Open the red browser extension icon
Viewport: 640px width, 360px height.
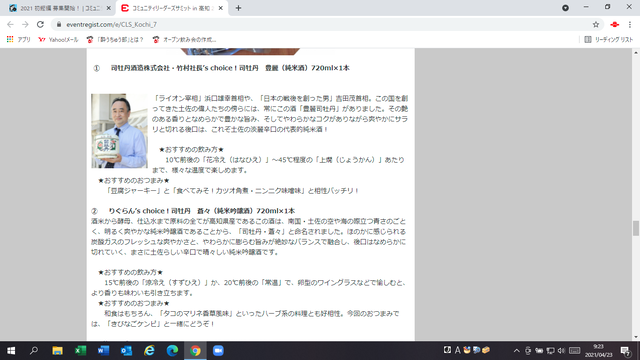point(614,24)
